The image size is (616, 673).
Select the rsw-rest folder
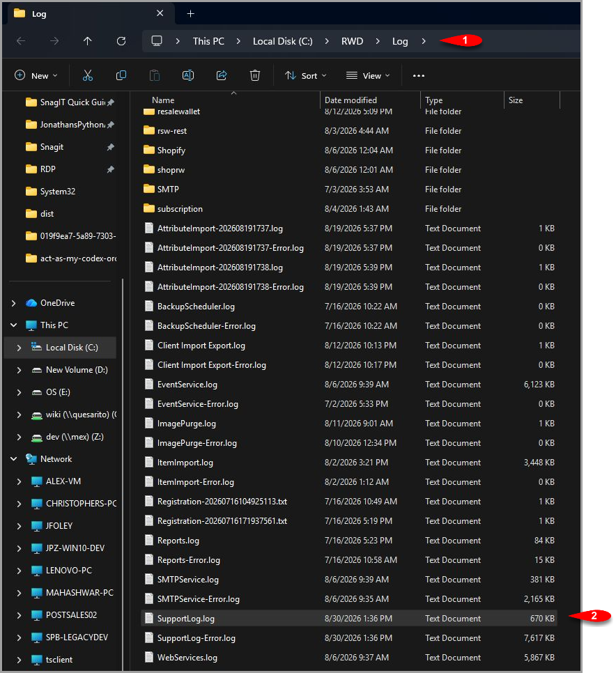[x=171, y=130]
